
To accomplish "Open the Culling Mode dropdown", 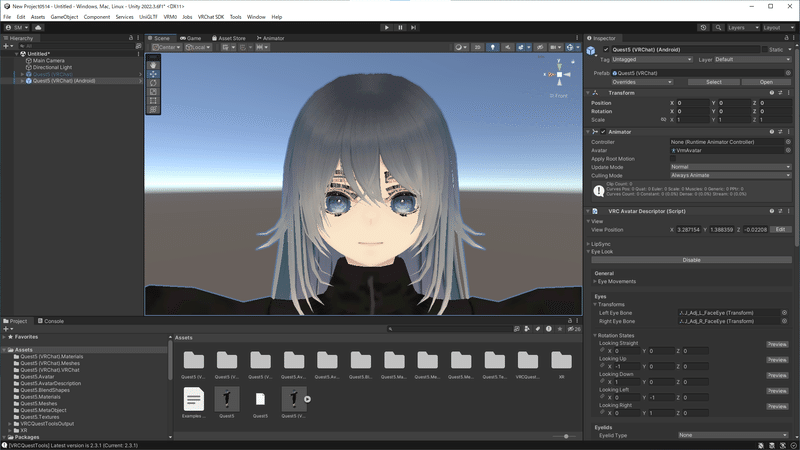I will pyautogui.click(x=730, y=175).
